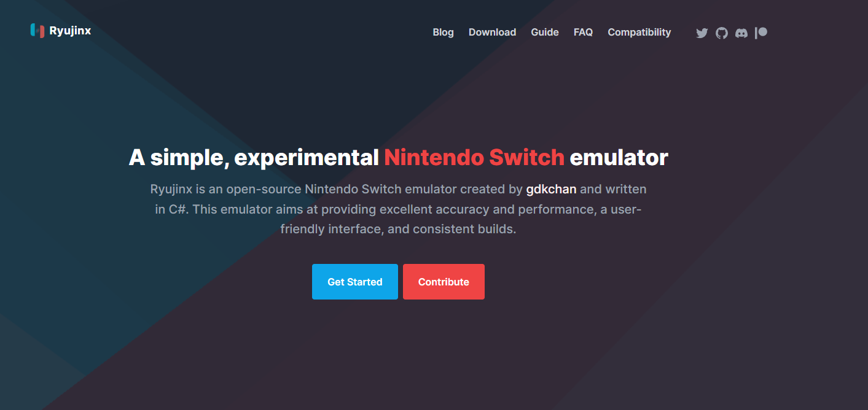The height and width of the screenshot is (410, 868).
Task: Open the Guide navigation item
Action: point(544,32)
